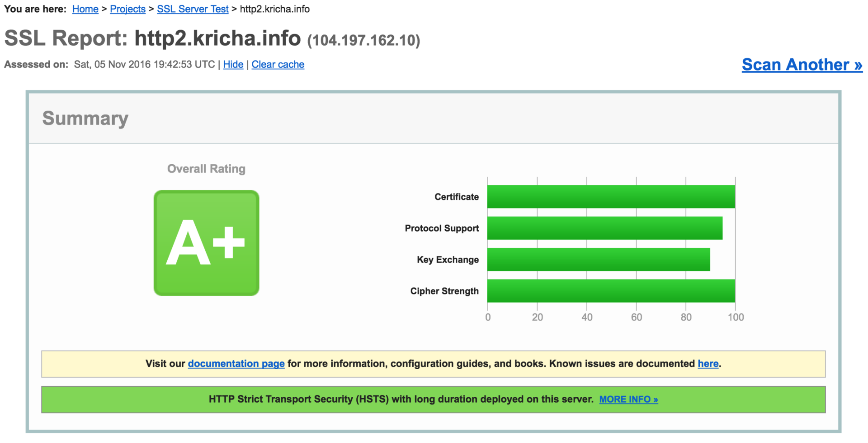Open the Home breadcrumb link

85,9
